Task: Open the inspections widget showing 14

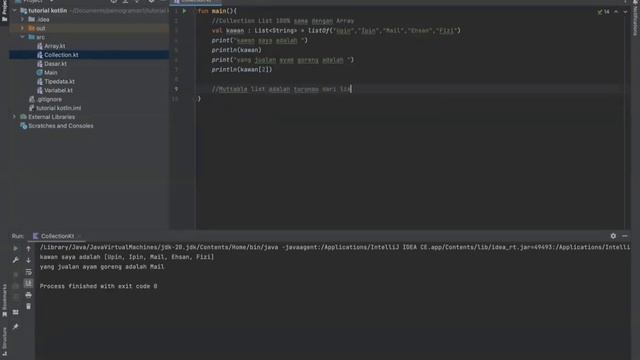Action: coord(604,12)
